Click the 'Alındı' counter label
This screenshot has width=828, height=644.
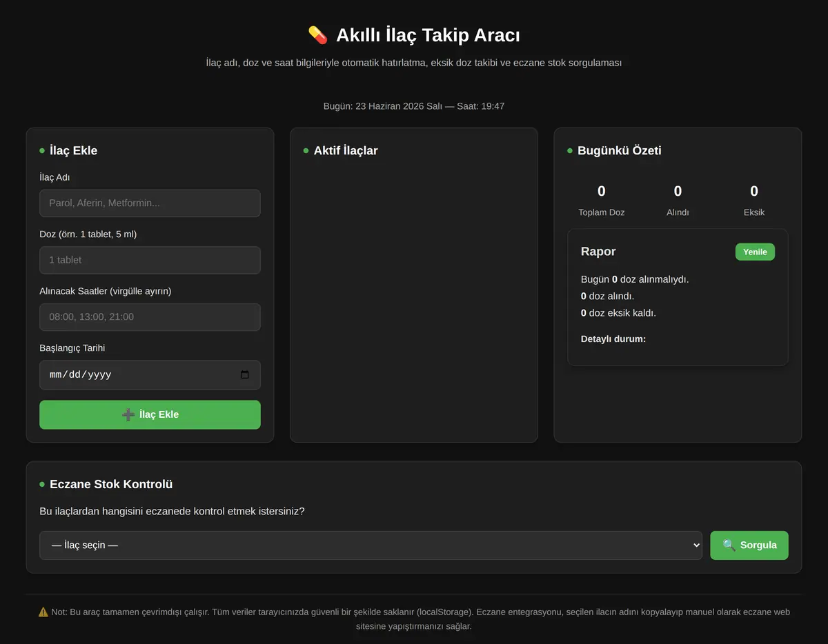(x=678, y=212)
